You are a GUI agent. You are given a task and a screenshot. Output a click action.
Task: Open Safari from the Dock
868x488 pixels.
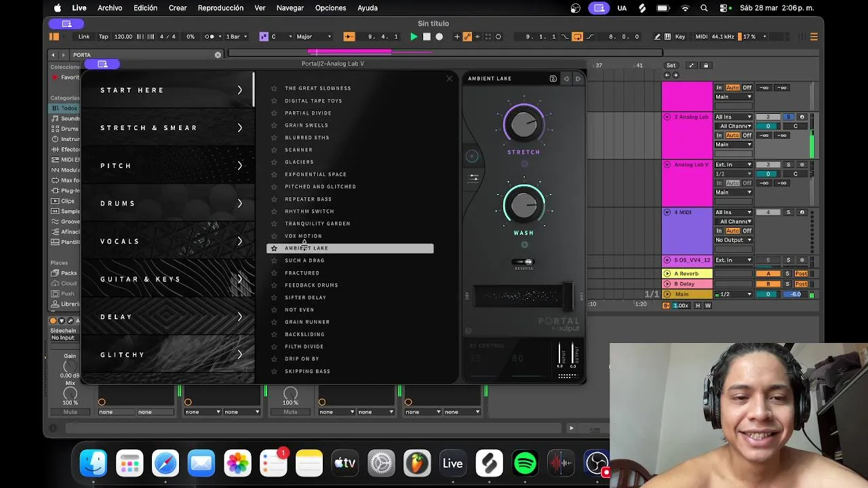coord(165,464)
